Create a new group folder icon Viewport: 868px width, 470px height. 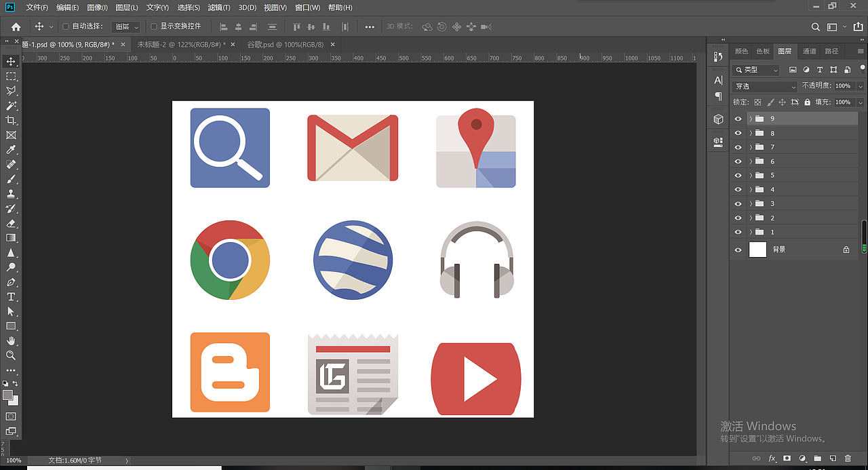(817, 459)
